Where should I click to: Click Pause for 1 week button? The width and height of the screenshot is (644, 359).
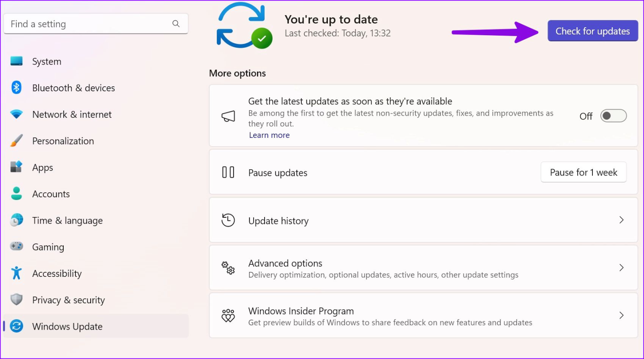coord(583,172)
